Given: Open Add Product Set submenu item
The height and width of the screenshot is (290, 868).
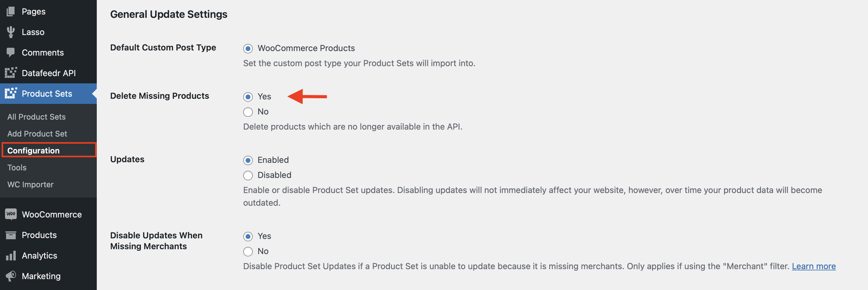Looking at the screenshot, I should [x=37, y=134].
